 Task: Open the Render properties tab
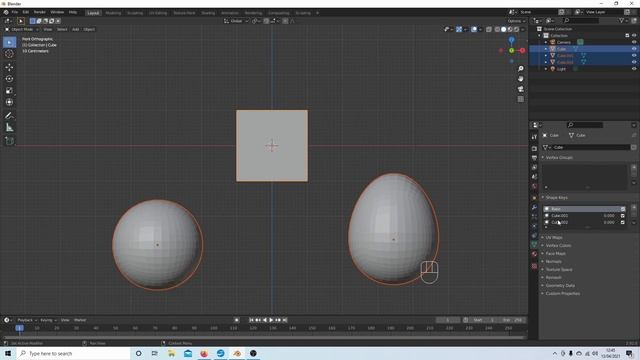click(x=534, y=149)
